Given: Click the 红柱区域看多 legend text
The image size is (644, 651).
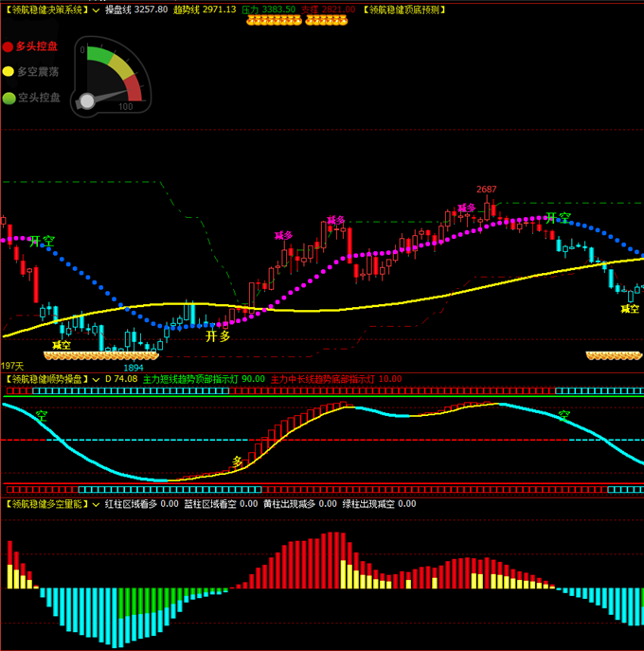Looking at the screenshot, I should [132, 504].
